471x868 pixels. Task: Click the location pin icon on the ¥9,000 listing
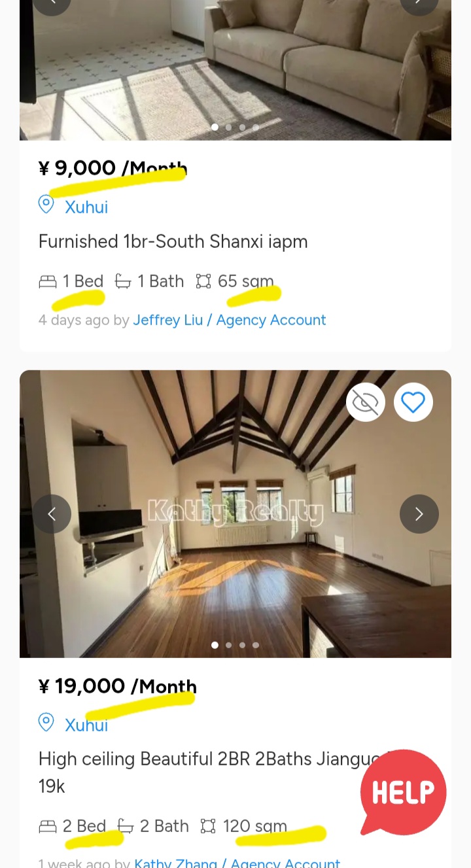point(46,205)
